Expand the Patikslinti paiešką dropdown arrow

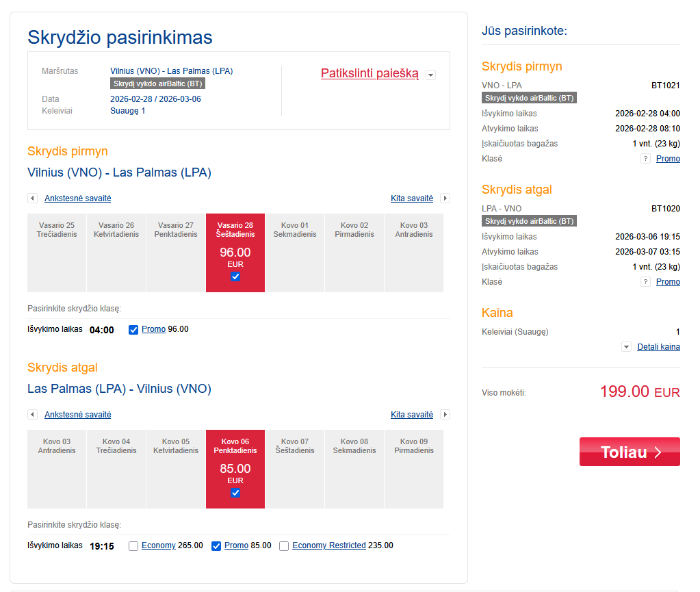[x=430, y=75]
